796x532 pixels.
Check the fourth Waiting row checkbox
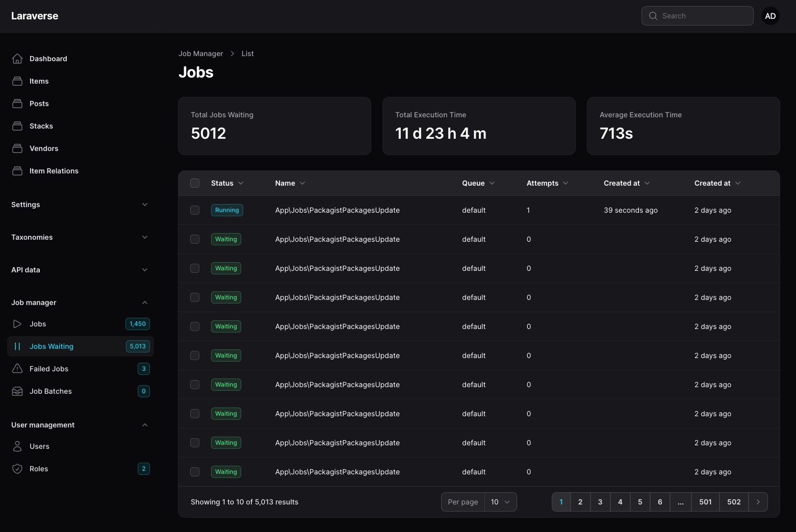(x=195, y=326)
